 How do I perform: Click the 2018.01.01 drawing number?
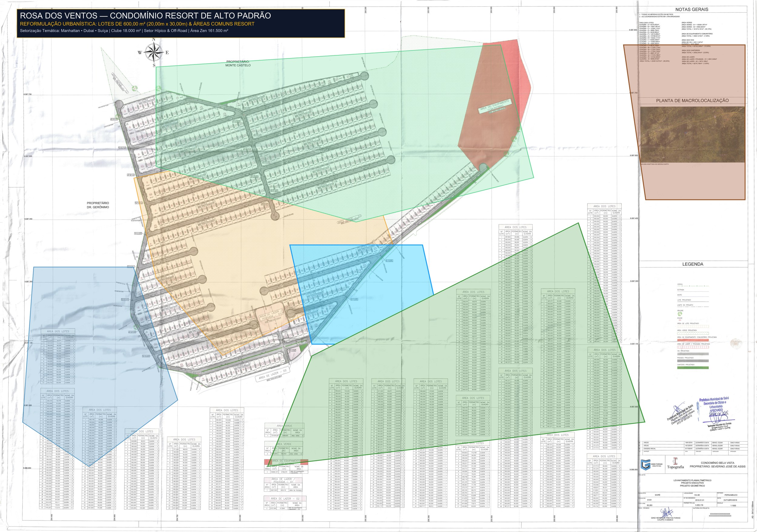point(700,500)
